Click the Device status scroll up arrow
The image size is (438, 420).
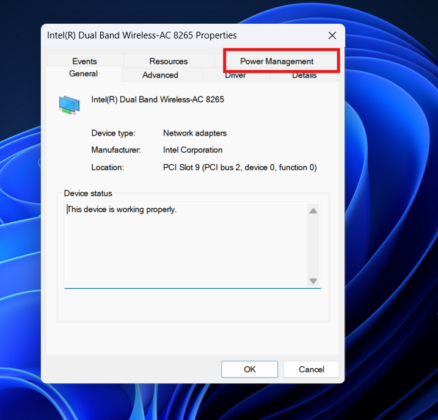coord(313,211)
